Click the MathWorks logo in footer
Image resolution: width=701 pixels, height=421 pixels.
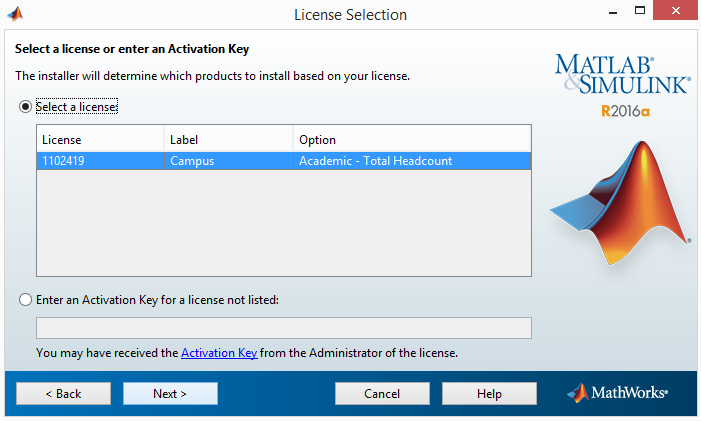[x=617, y=393]
